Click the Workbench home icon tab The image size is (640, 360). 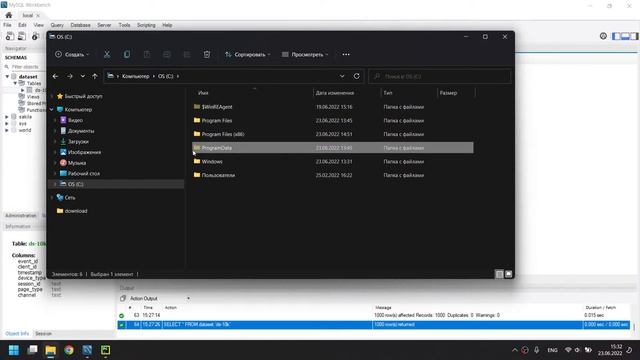(x=9, y=15)
